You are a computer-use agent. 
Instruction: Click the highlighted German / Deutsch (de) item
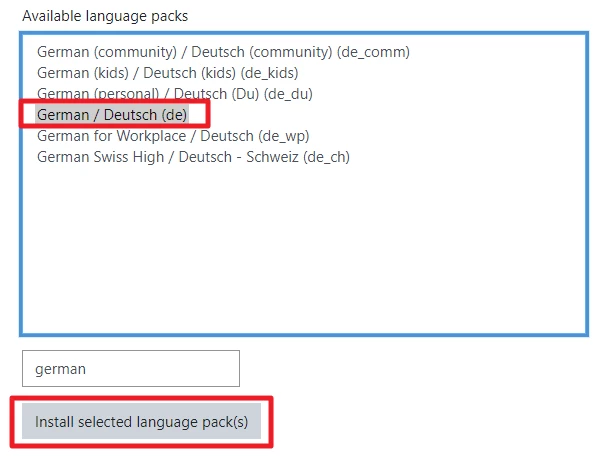click(x=111, y=115)
